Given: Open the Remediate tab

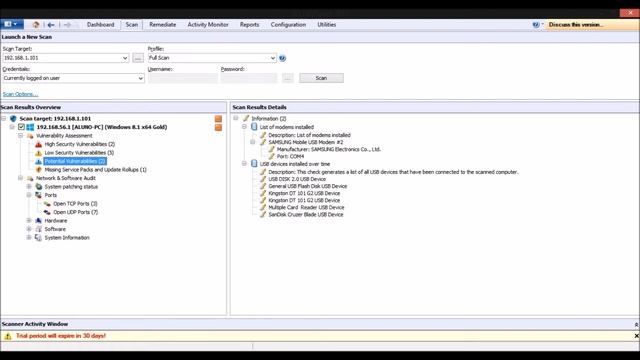Looking at the screenshot, I should (x=162, y=24).
